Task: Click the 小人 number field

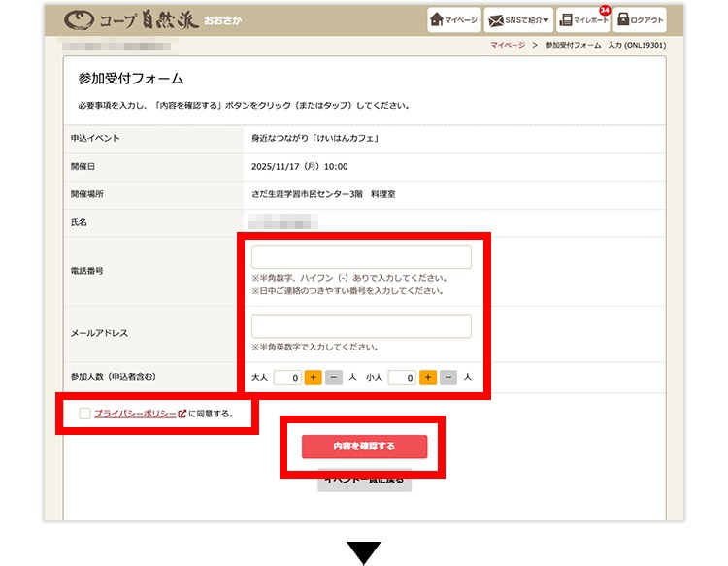Action: coord(402,378)
